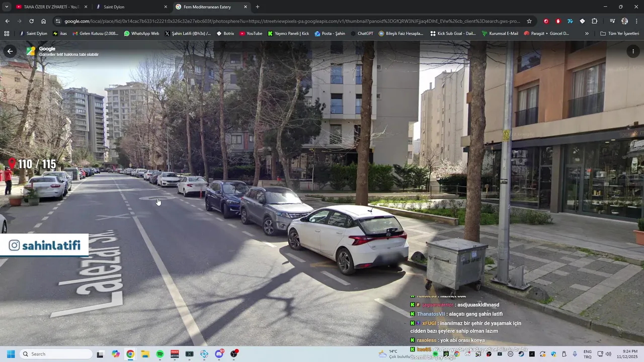Open the Saint Dylon bookmark

[33, 34]
